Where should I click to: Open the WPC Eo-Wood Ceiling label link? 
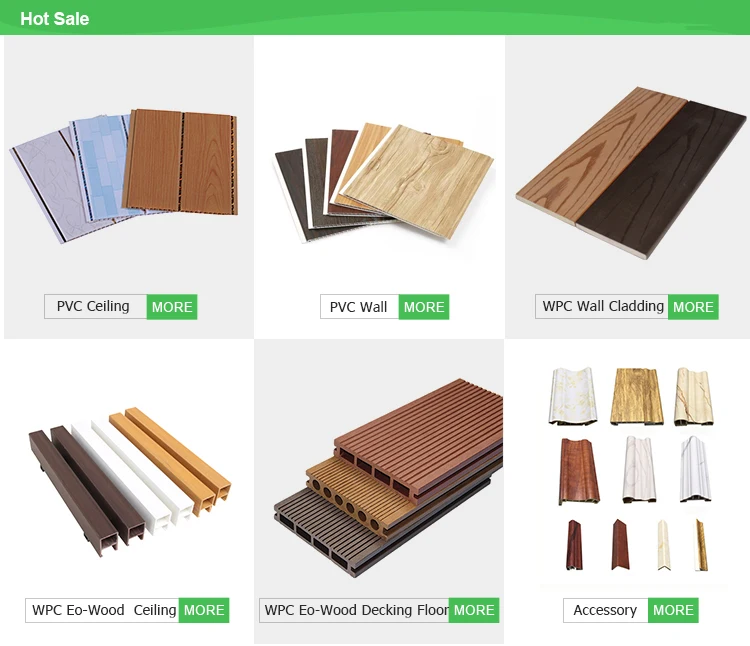[x=102, y=610]
